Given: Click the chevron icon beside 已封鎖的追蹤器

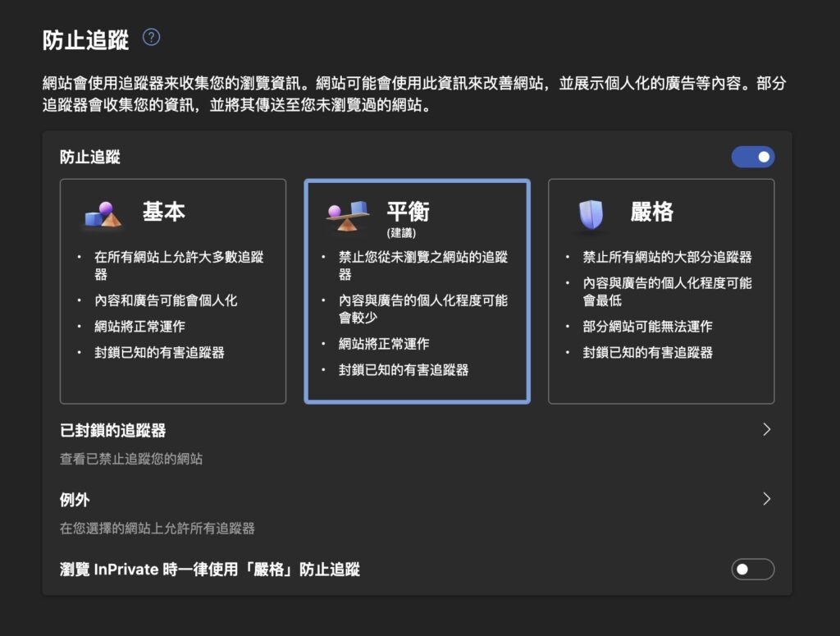Looking at the screenshot, I should click(766, 428).
